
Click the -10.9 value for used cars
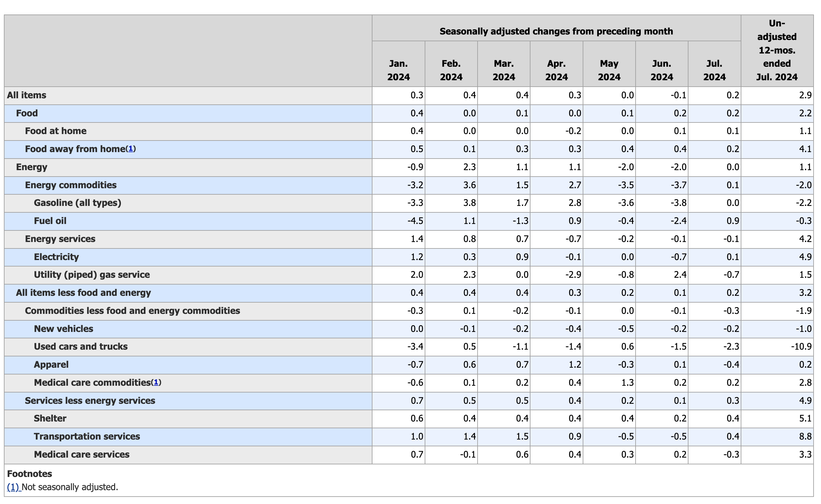tap(801, 347)
